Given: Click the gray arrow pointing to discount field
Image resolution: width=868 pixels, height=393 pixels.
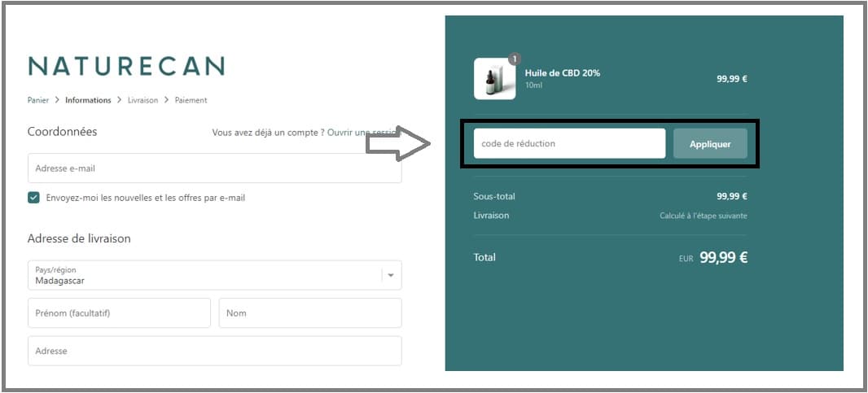Looking at the screenshot, I should click(398, 144).
